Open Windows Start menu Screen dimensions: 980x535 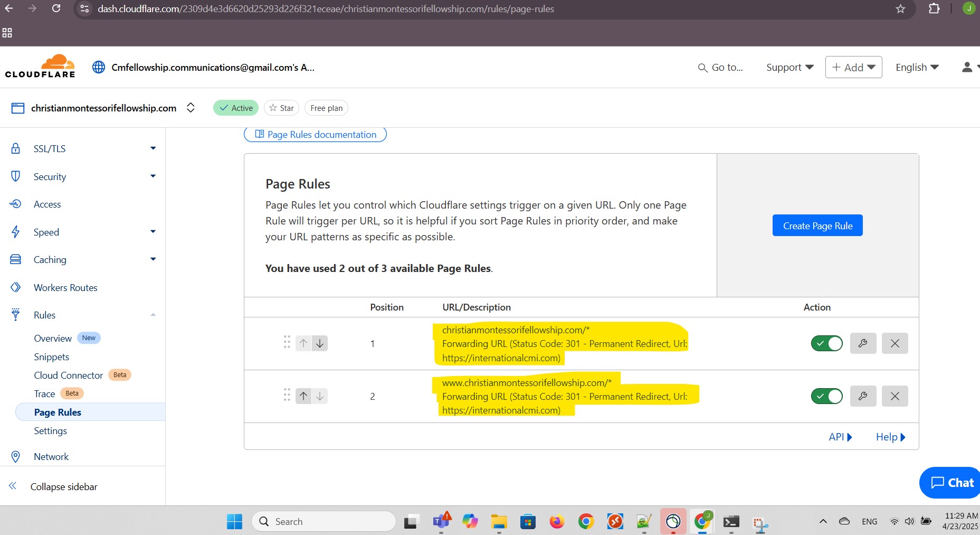pyautogui.click(x=234, y=522)
